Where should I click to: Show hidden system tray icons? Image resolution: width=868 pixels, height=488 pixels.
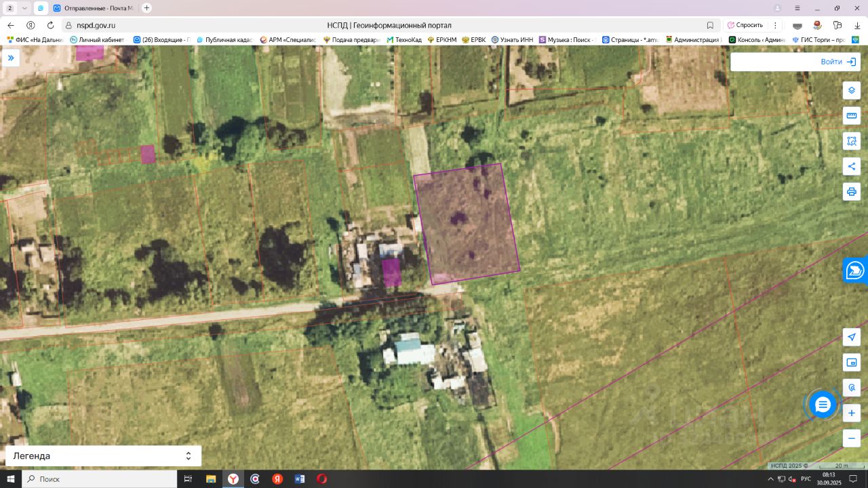[x=771, y=479]
